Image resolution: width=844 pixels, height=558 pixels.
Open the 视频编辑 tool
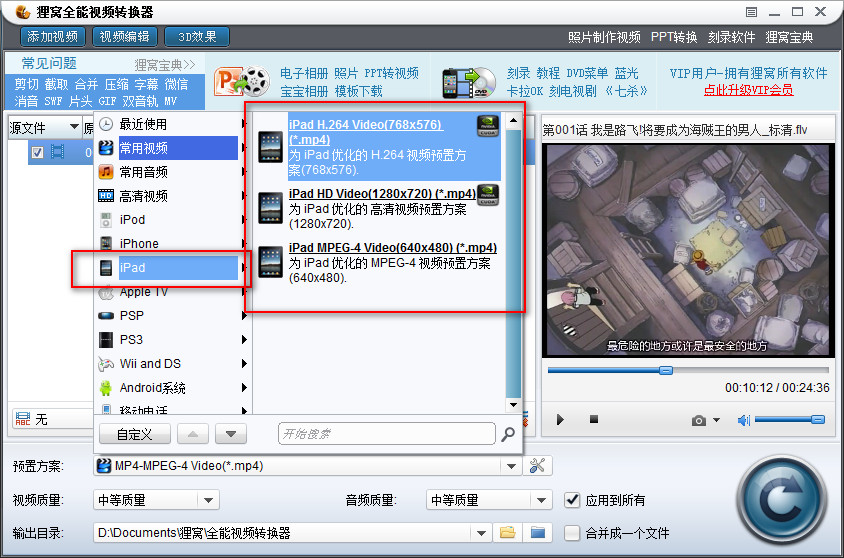click(125, 37)
